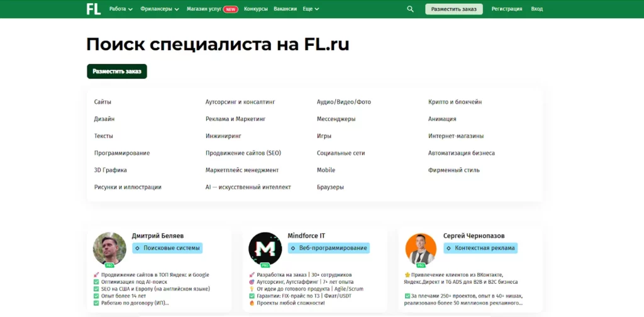644x317 pixels.
Task: Click text 'Проекты любой сложности!'
Action: (291, 303)
